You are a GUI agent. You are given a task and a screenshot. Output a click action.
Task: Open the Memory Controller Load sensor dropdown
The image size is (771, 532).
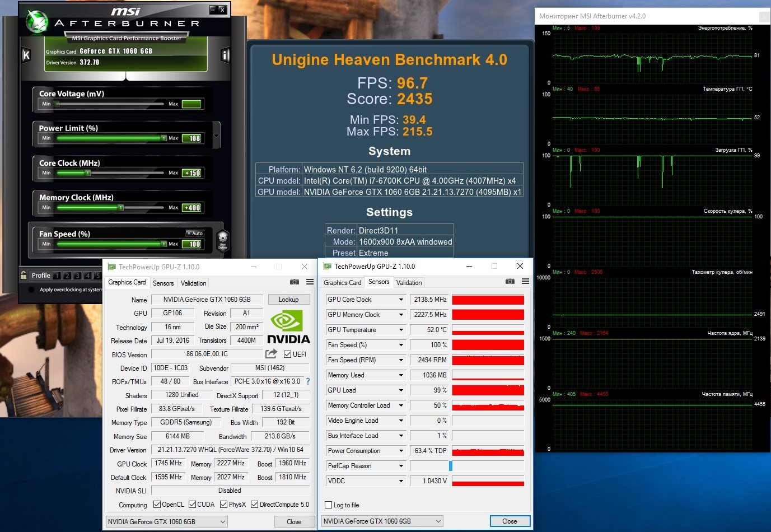point(401,405)
